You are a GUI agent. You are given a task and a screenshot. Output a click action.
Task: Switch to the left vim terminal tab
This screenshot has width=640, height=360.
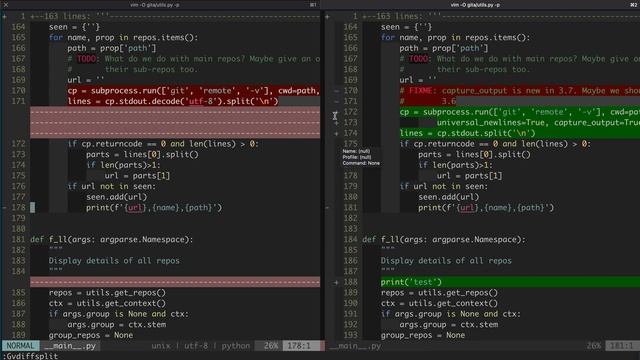155,5
